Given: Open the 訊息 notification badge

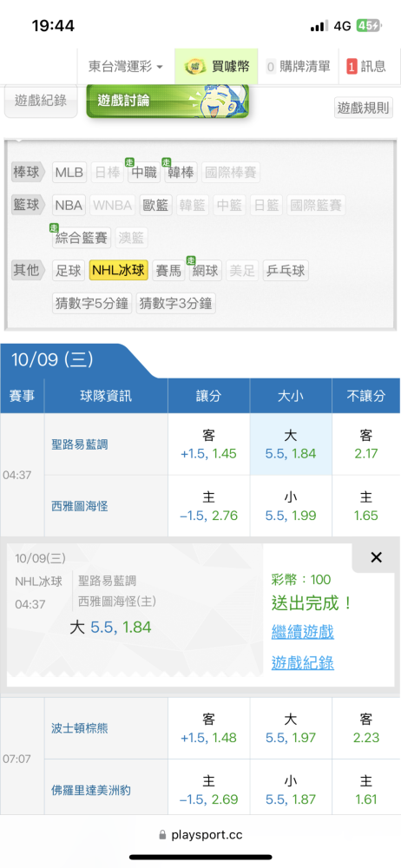Looking at the screenshot, I should (366, 67).
